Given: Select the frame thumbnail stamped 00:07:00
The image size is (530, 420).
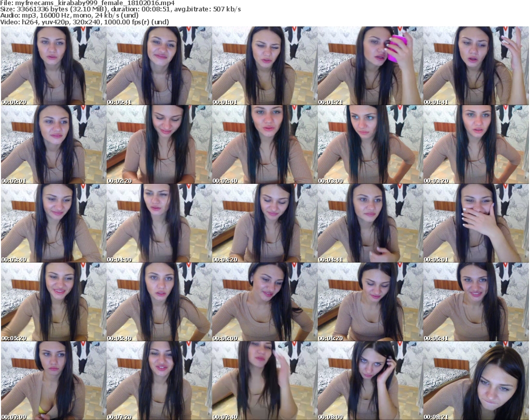Looking at the screenshot, I should [54, 381].
